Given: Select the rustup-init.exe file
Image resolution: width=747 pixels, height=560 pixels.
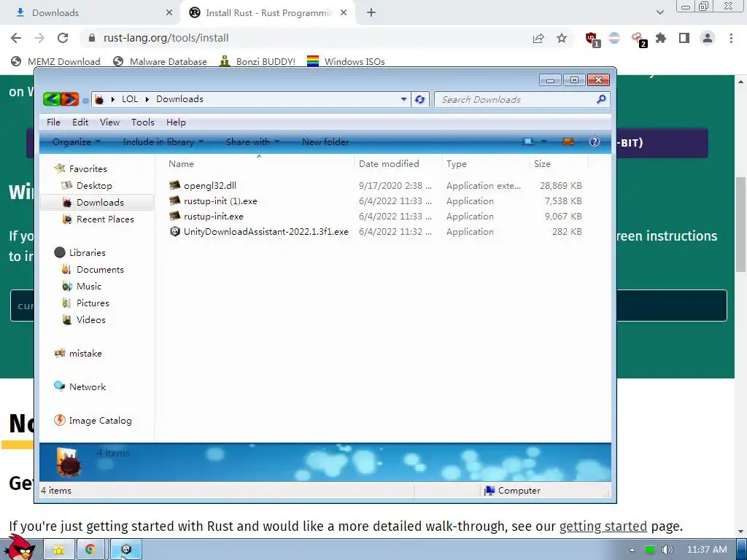Looking at the screenshot, I should [x=214, y=216].
